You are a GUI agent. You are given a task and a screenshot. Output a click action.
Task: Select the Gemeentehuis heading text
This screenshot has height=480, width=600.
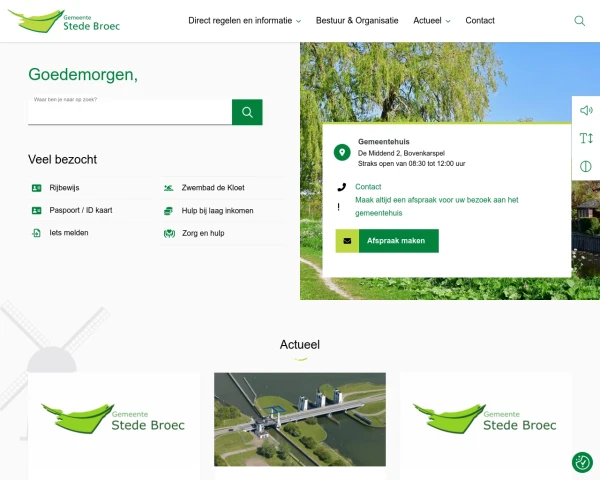tap(384, 142)
